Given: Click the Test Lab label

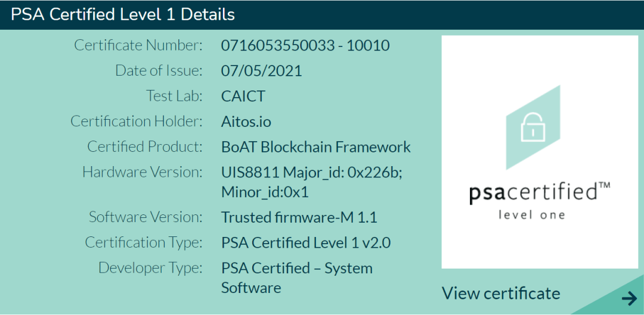Looking at the screenshot, I should pos(174,96).
